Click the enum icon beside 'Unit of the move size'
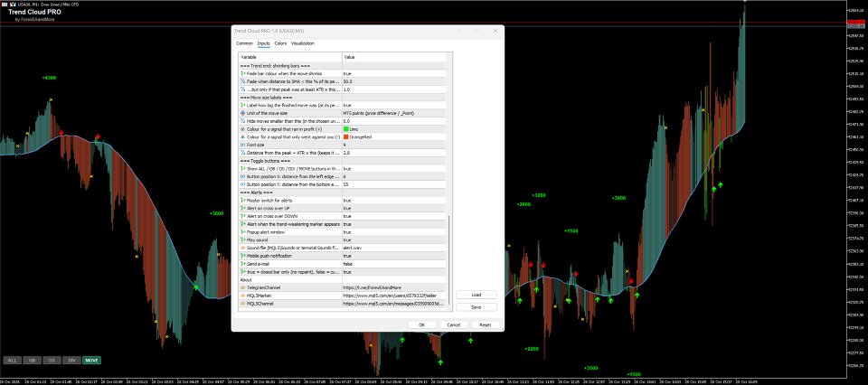Screen dimensions: 868x385 242,113
